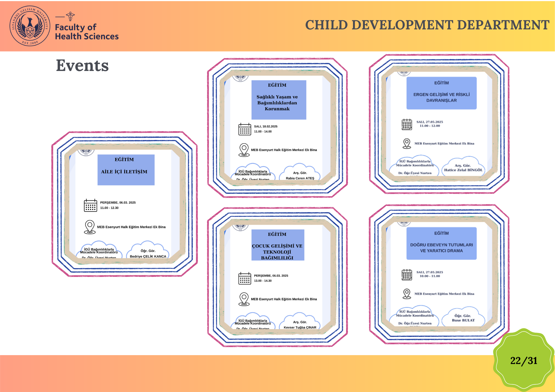Image resolution: width=555 pixels, height=392 pixels.
Task: Click location pin on Çocuk Gelişimi poster
Action: coord(244,299)
